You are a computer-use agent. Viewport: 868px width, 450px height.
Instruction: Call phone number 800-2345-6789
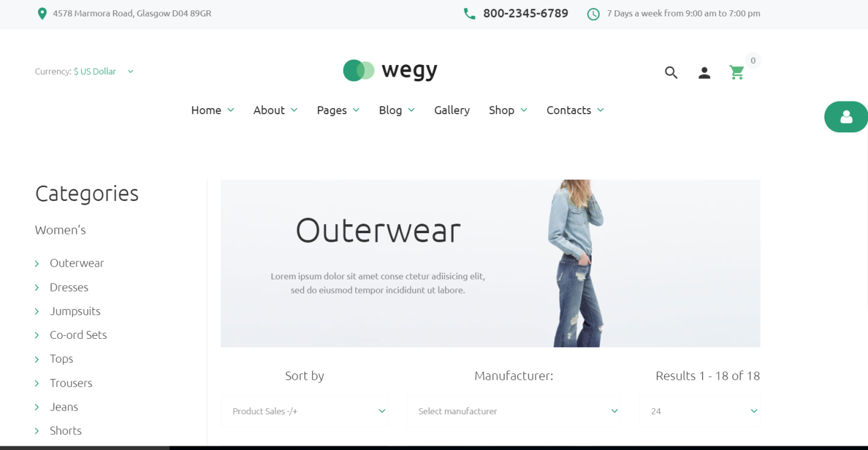pos(526,13)
